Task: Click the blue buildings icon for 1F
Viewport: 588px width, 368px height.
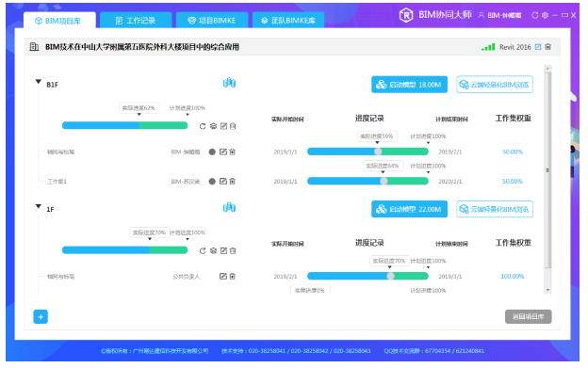Action: pos(229,207)
